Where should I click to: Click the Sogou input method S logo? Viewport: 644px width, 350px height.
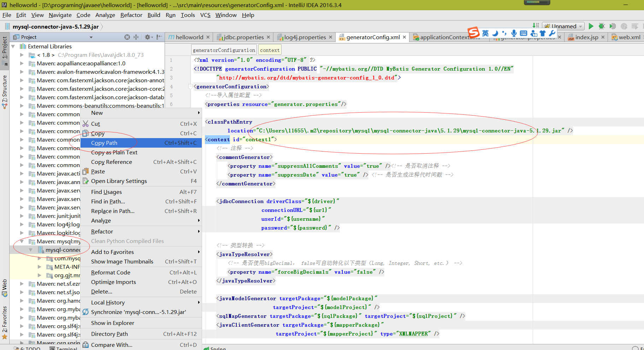(474, 32)
